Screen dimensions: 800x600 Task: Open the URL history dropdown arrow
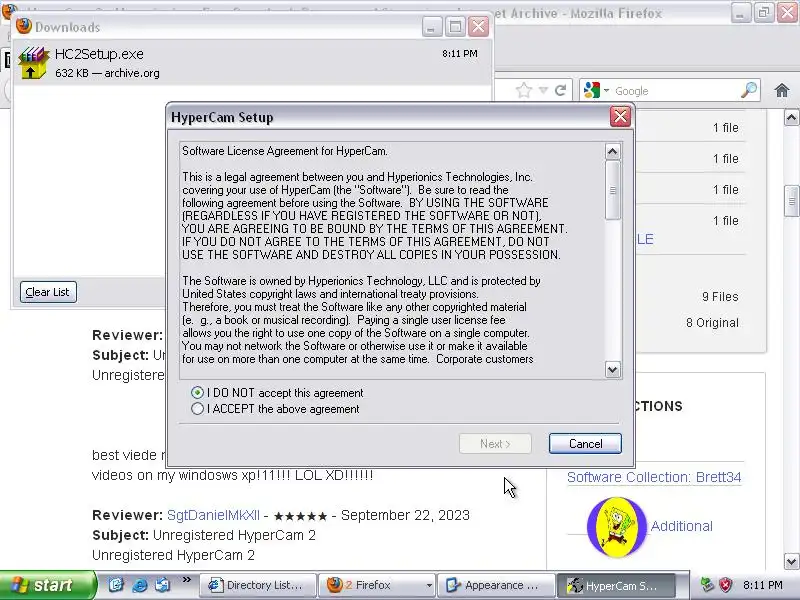[x=543, y=91]
